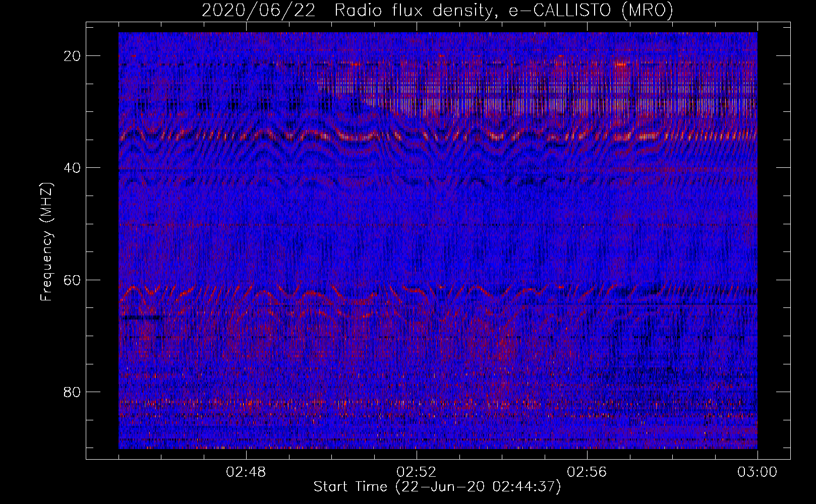Click the frequency tick label '80'
The width and height of the screenshot is (816, 504).
pos(73,392)
